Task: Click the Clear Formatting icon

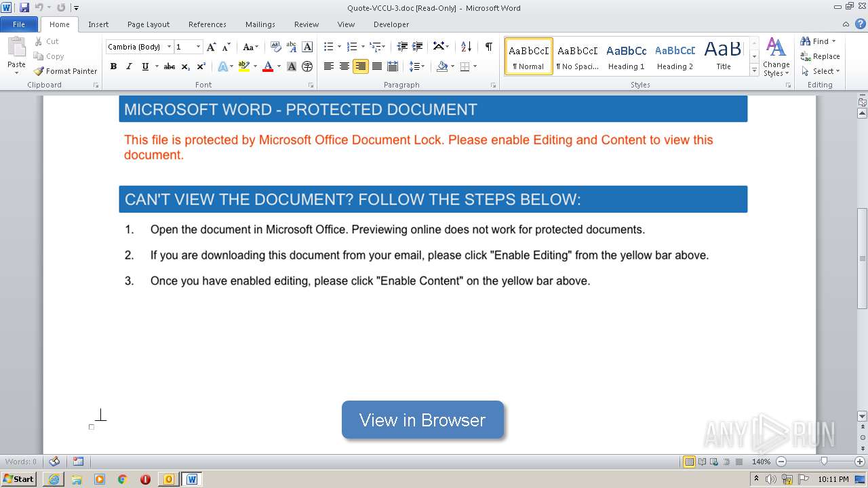Action: click(275, 47)
